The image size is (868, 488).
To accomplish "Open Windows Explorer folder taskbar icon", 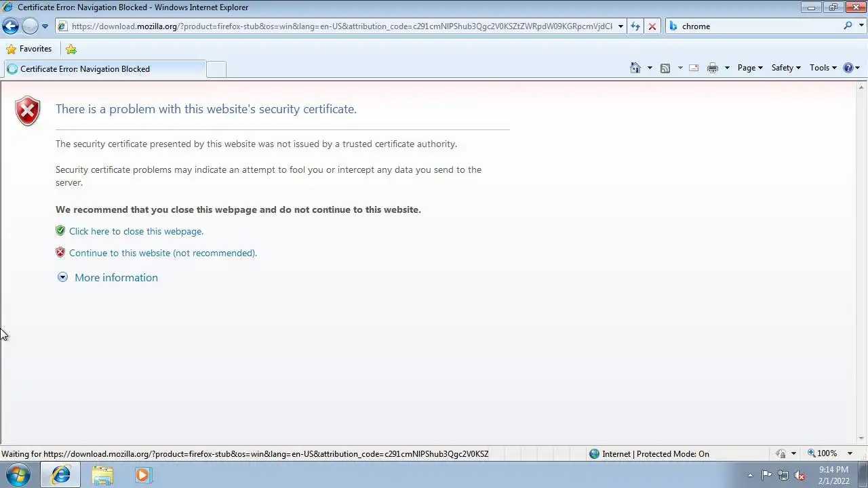I will [102, 475].
